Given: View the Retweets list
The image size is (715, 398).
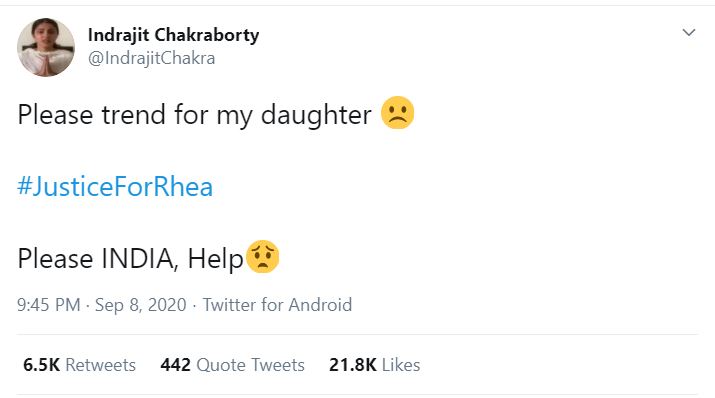Looking at the screenshot, I should pyautogui.click(x=79, y=365).
